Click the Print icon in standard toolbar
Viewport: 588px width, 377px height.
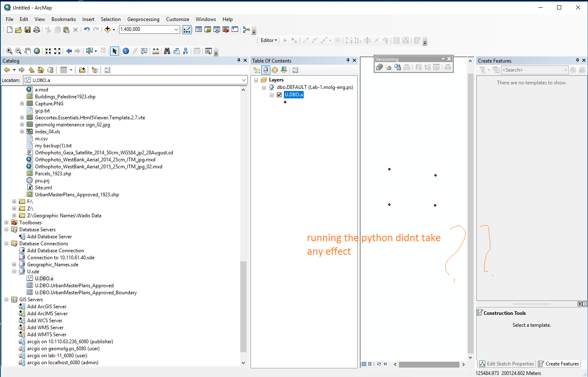click(37, 30)
